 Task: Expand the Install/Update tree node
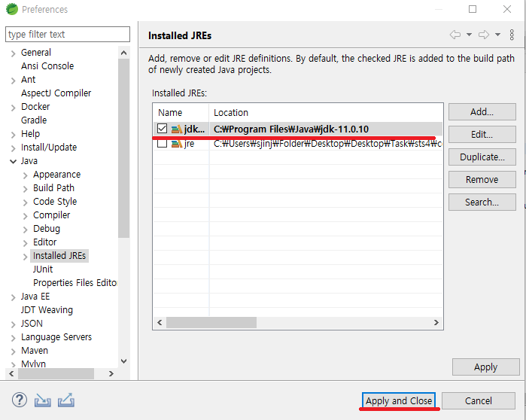coord(13,148)
